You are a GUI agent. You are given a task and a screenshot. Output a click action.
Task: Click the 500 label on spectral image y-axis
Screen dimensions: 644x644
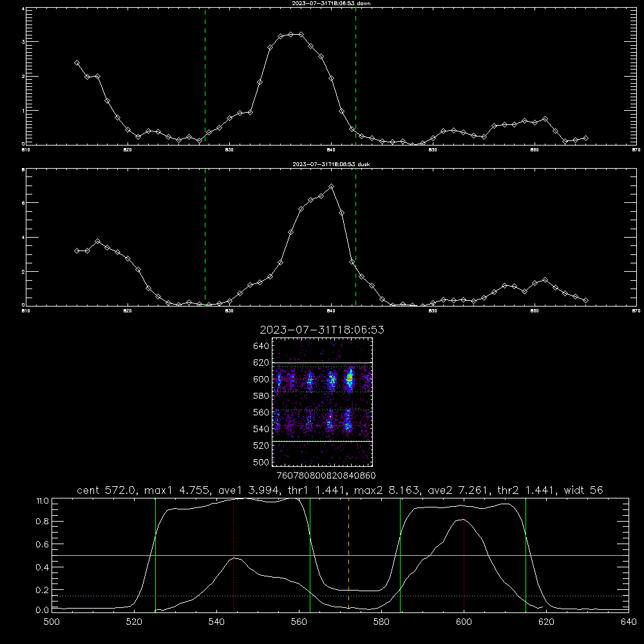coord(261,462)
